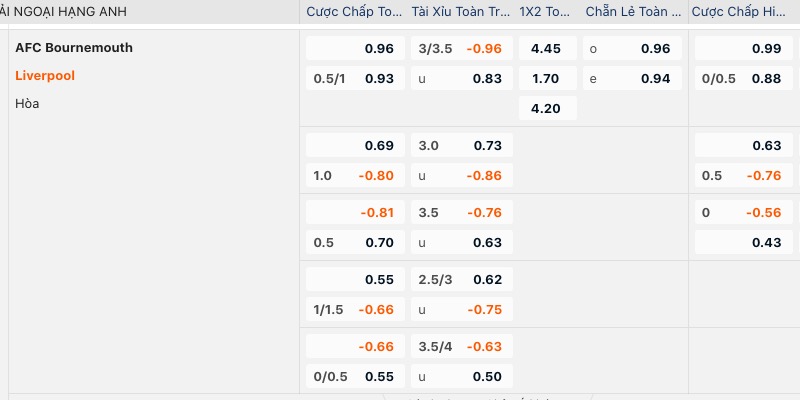Open the Liverpool team link

(x=45, y=76)
